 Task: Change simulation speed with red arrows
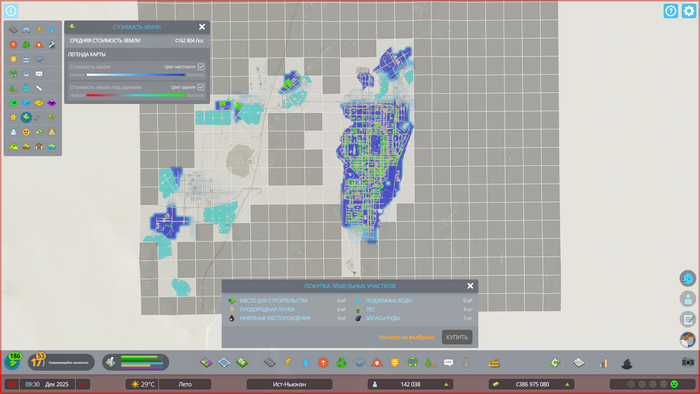tap(83, 384)
